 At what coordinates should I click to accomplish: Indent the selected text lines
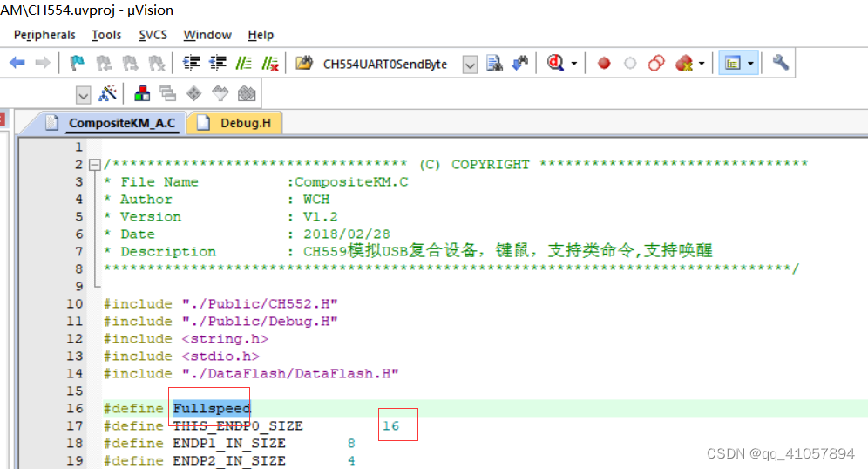[x=192, y=63]
